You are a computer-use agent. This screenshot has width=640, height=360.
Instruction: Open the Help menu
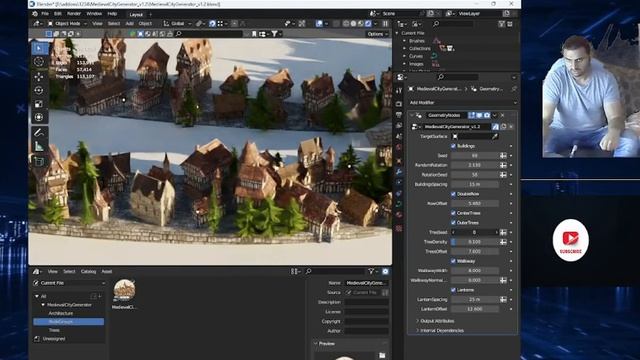coord(112,14)
